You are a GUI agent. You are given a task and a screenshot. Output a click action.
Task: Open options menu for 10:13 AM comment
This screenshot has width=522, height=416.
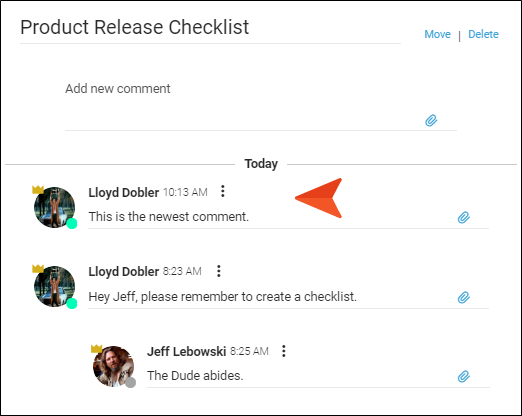pyautogui.click(x=223, y=191)
